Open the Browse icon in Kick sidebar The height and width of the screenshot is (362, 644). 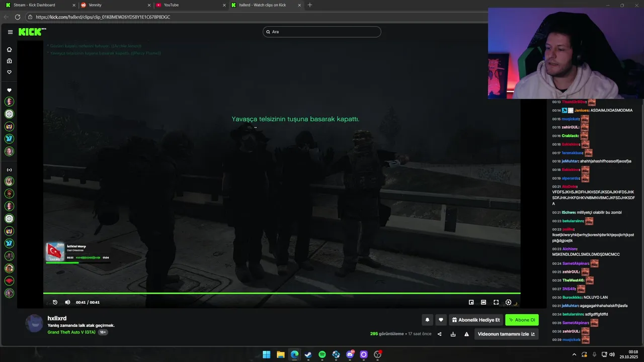[9, 61]
